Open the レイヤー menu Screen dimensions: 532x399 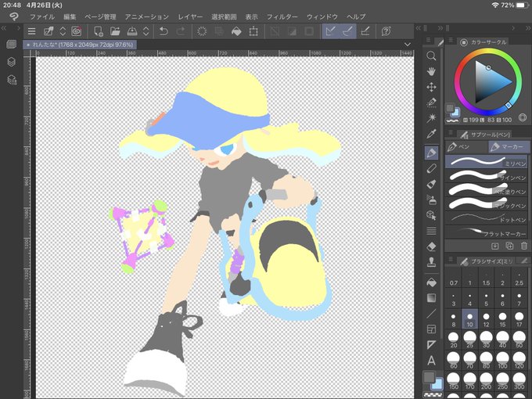coord(190,16)
